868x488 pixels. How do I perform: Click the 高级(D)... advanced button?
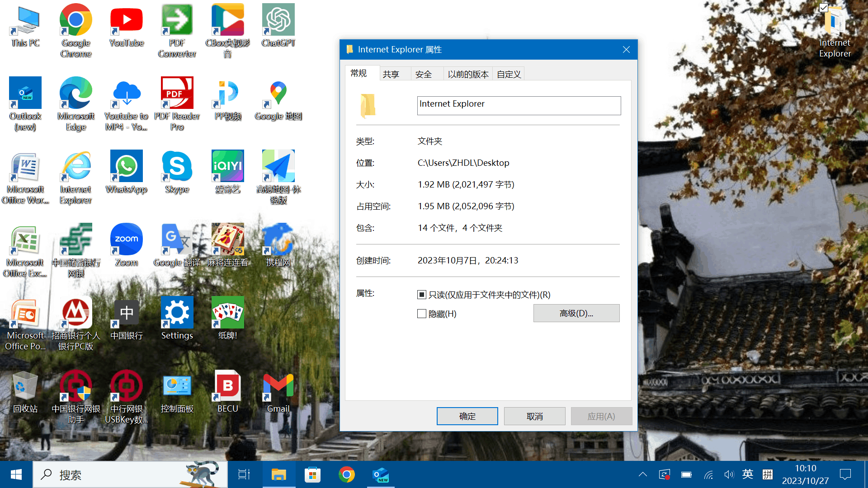(576, 313)
